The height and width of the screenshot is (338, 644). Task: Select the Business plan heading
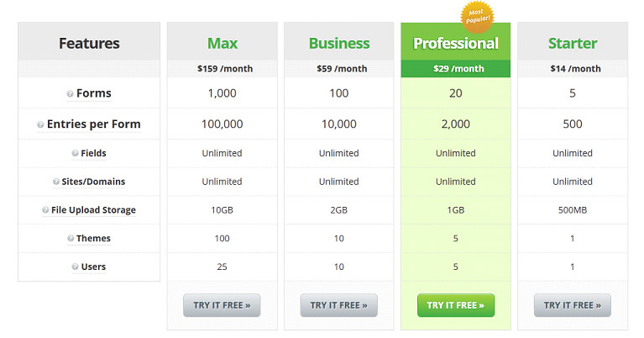pos(339,43)
